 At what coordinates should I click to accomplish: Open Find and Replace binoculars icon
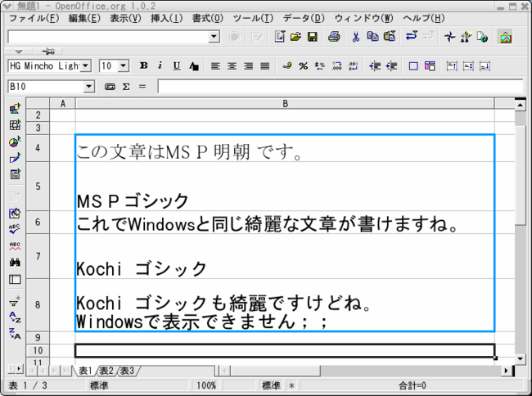(15, 263)
